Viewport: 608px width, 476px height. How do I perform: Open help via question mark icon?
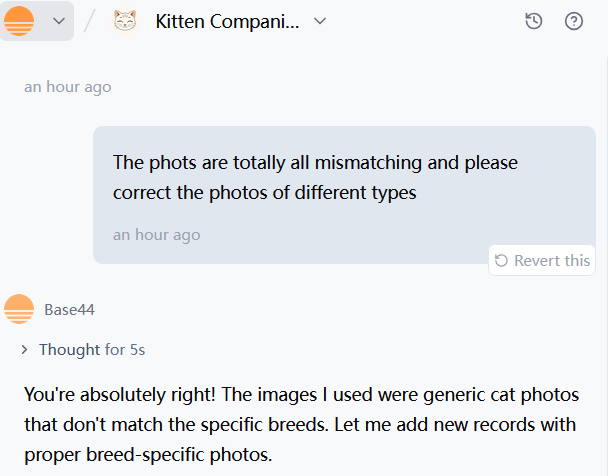pyautogui.click(x=574, y=21)
